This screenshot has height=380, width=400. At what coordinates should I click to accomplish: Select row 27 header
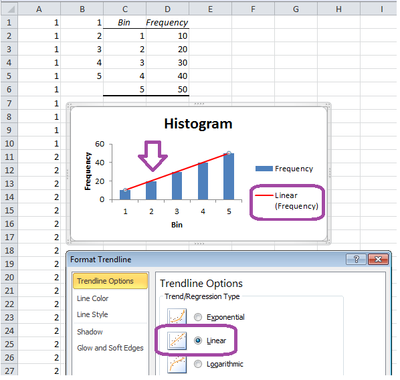pos(9,371)
